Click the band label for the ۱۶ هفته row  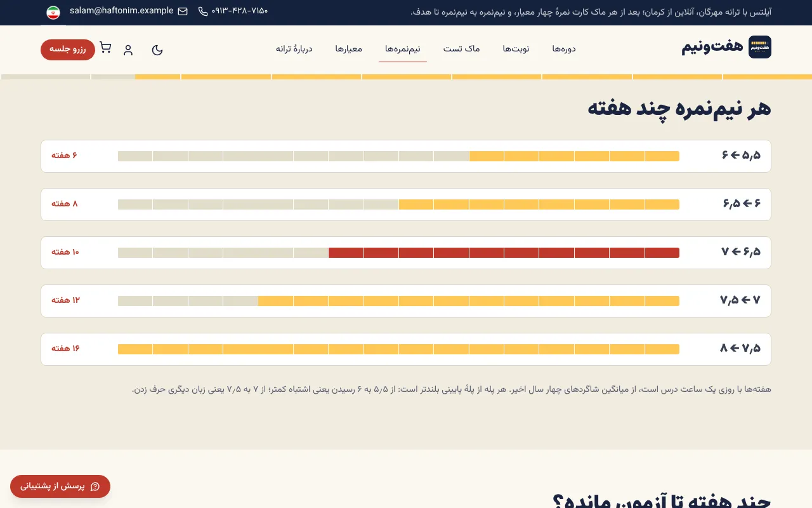[x=741, y=349]
